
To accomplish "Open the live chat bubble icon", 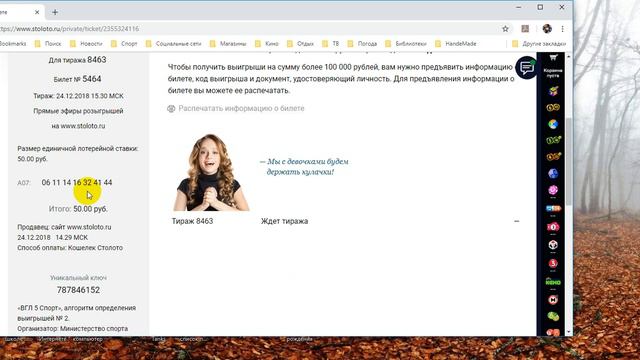I will (527, 67).
